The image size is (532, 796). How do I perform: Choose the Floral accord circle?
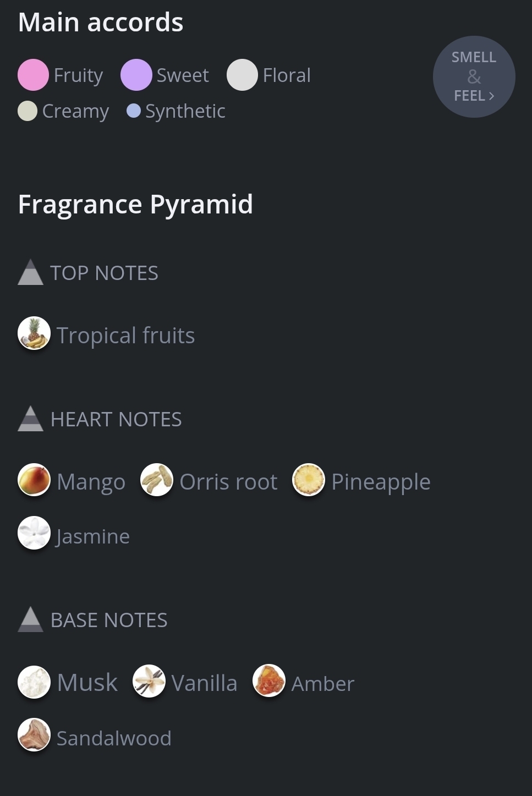pyautogui.click(x=242, y=75)
